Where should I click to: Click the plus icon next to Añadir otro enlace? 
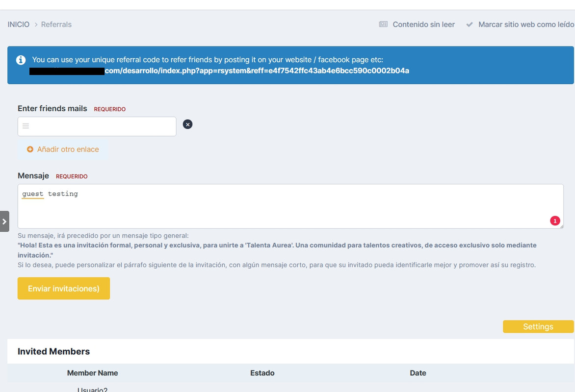tap(30, 149)
